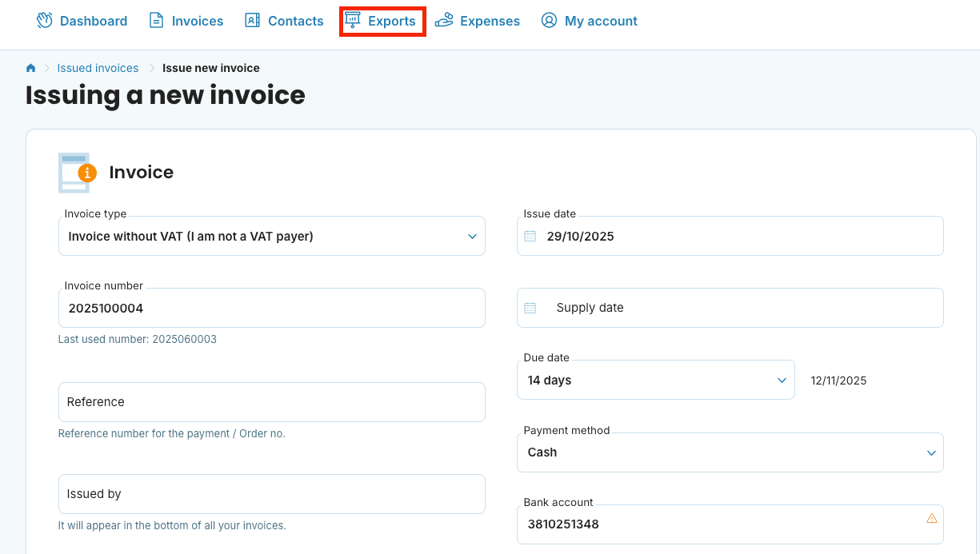Click the Contacts address book icon
Viewport: 980px width, 554px height.
[252, 21]
